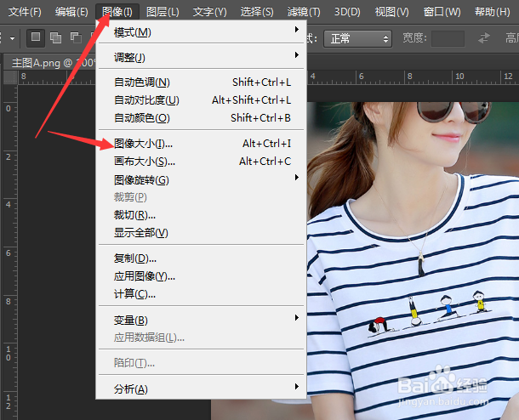This screenshot has width=519, height=420.
Task: Choose 自动色调(N) from the menu
Action: pos(202,82)
